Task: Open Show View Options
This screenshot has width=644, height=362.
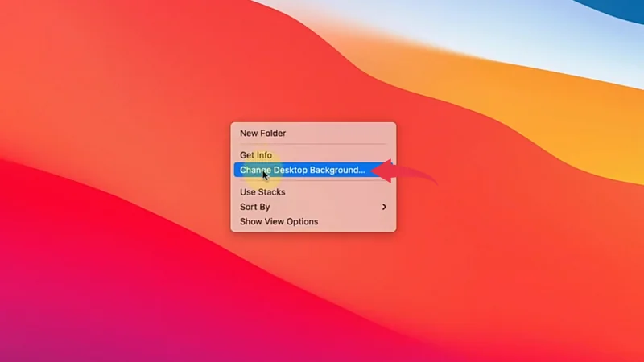Action: (279, 221)
